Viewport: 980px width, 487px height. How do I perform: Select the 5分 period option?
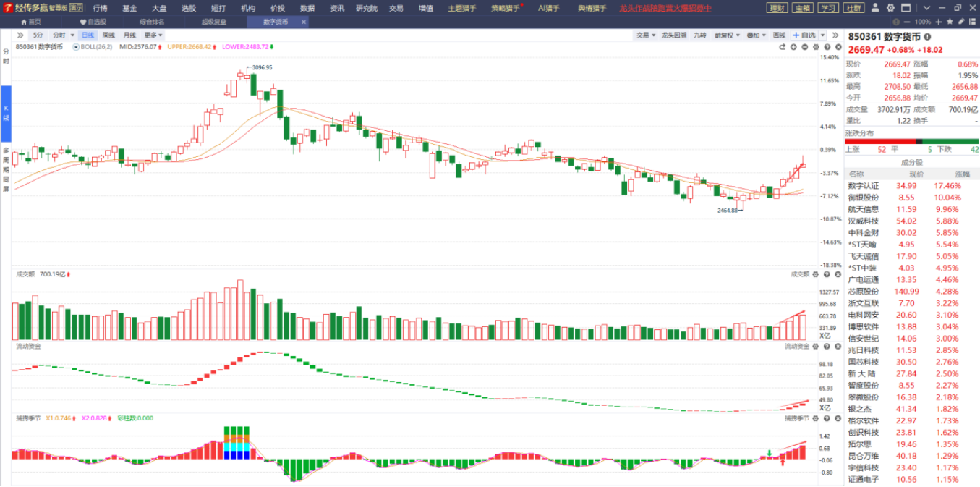coord(38,35)
